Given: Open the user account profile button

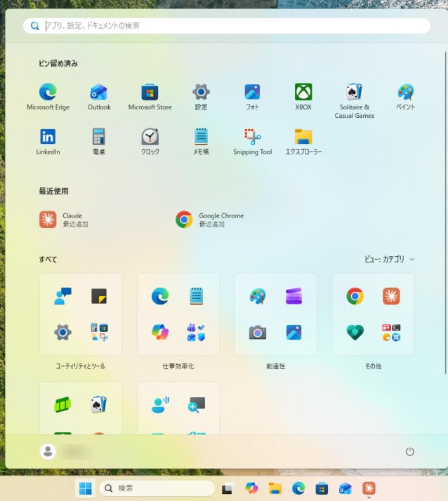Looking at the screenshot, I should click(48, 451).
